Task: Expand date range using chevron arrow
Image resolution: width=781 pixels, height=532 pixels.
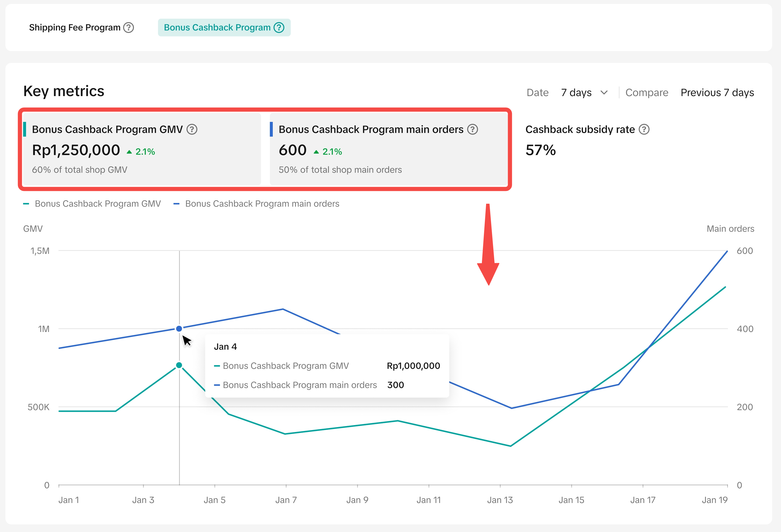Action: [604, 92]
